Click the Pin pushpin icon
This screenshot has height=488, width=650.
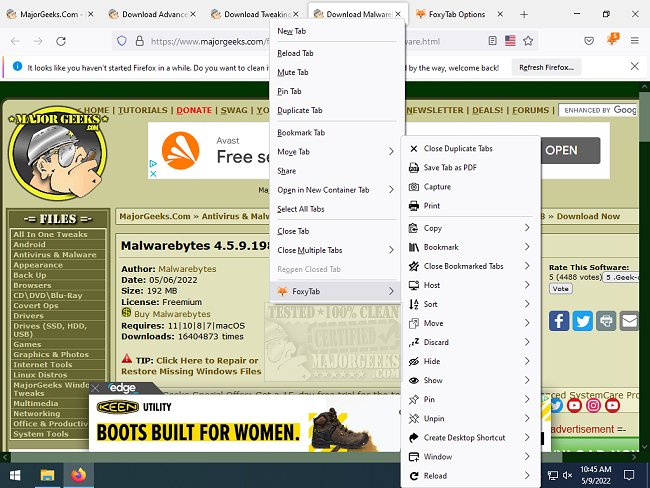pyautogui.click(x=414, y=400)
